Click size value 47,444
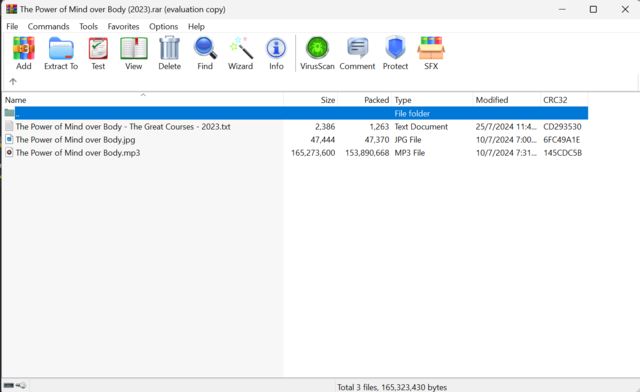 tap(322, 140)
